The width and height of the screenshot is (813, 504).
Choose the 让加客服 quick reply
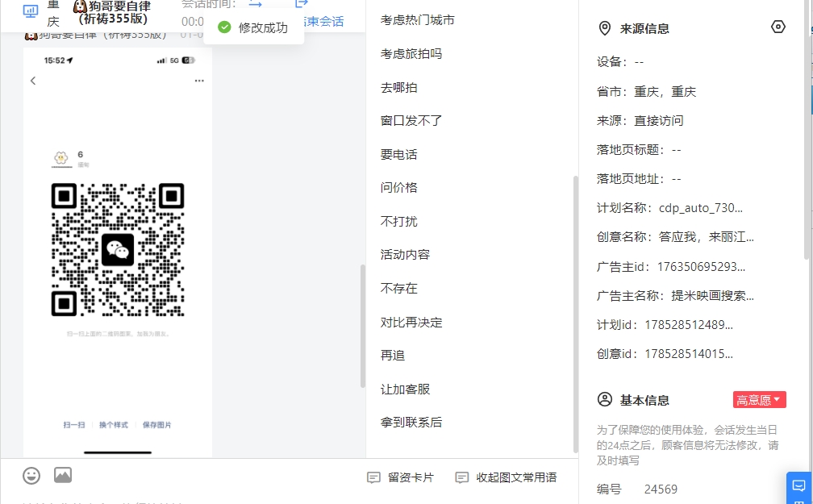click(405, 389)
